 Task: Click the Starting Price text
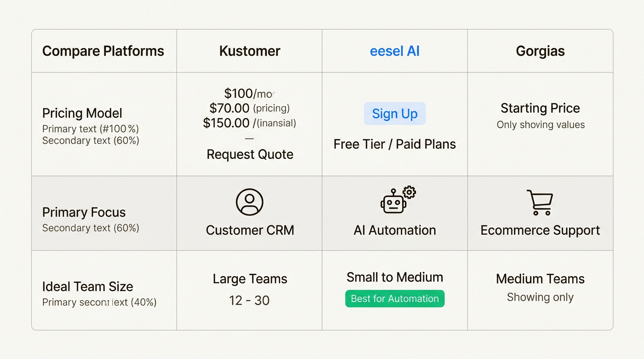pos(540,108)
